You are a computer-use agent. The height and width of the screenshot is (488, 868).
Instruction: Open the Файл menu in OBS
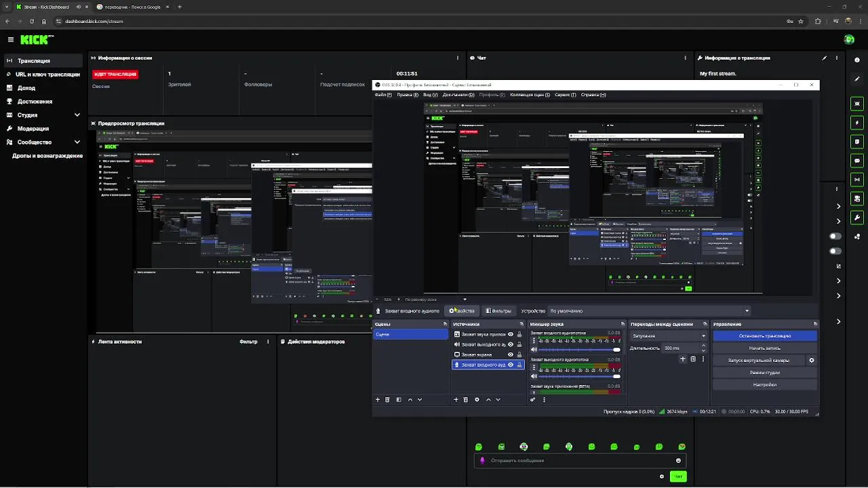click(x=383, y=95)
